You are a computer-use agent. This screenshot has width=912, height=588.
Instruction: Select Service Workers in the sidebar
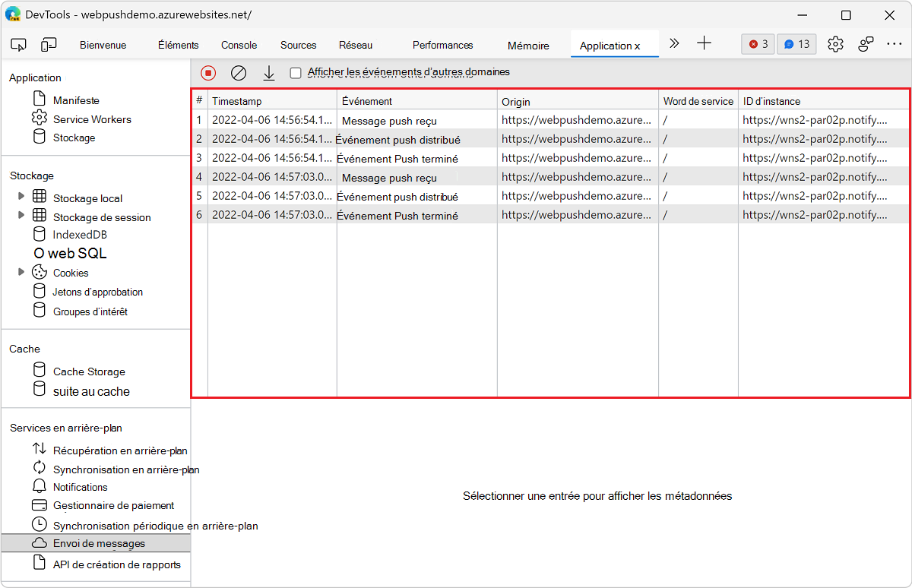click(91, 119)
